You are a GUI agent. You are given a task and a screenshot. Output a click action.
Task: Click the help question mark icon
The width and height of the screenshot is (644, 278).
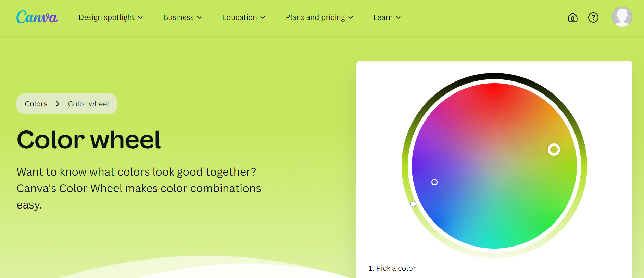pos(593,17)
